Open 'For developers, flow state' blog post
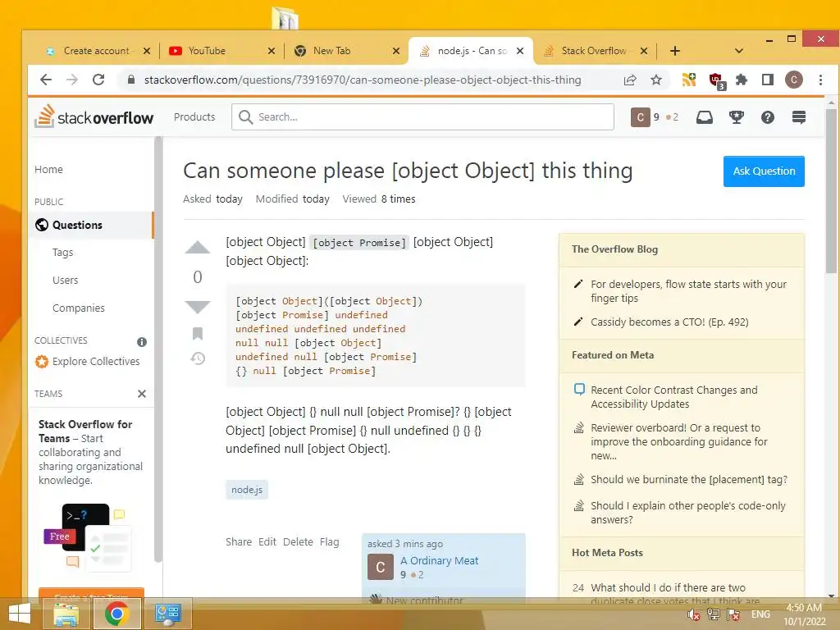The width and height of the screenshot is (840, 630). pyautogui.click(x=689, y=291)
